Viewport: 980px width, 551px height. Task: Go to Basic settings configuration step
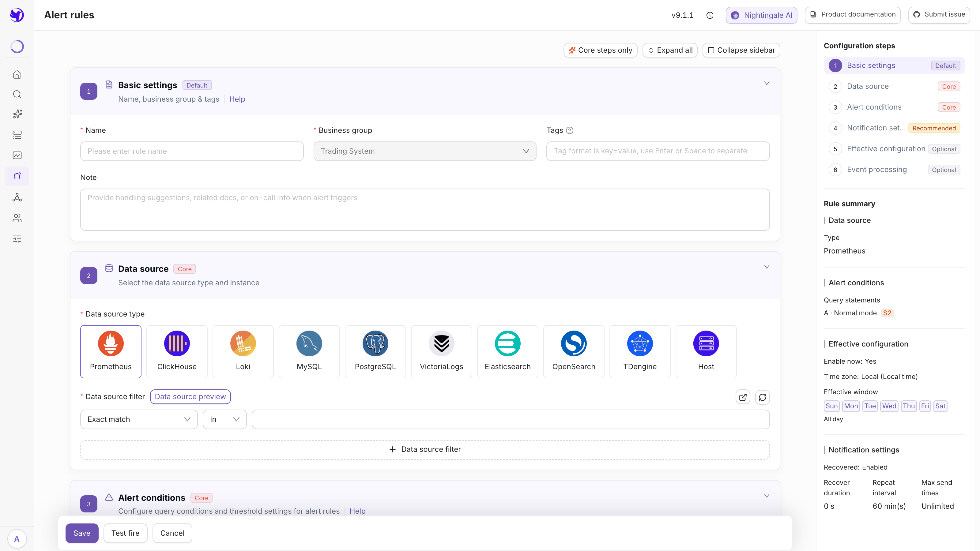(x=894, y=66)
